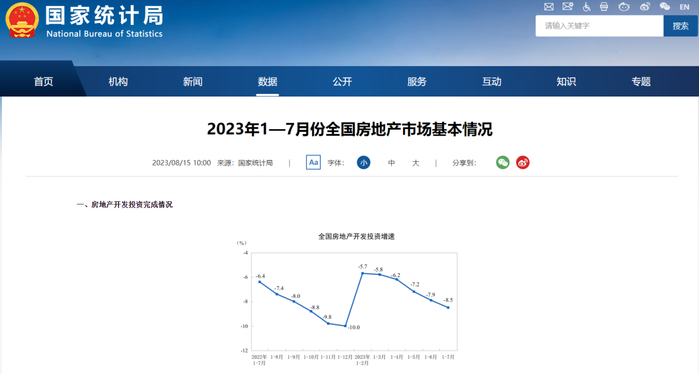This screenshot has height=374, width=699.
Task: Click the -6.4 data label on chart
Action: pyautogui.click(x=260, y=276)
